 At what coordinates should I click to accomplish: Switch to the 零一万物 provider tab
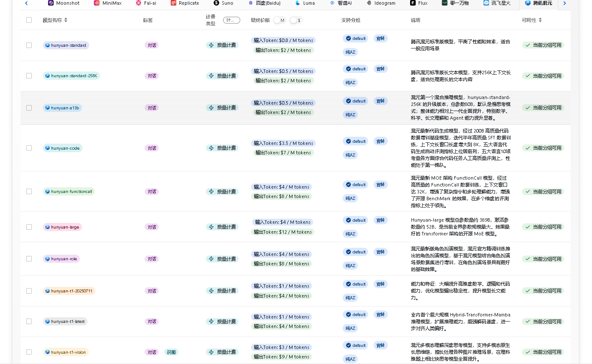pos(456,3)
